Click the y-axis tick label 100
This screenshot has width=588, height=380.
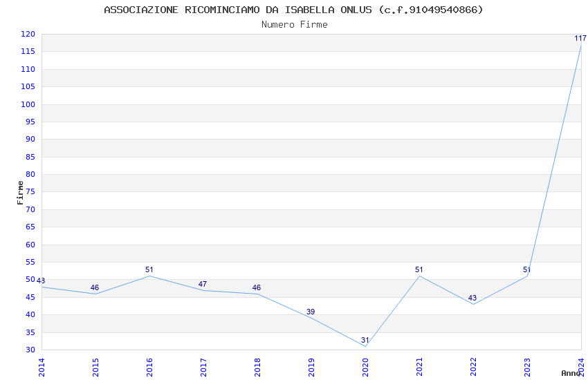click(x=28, y=104)
